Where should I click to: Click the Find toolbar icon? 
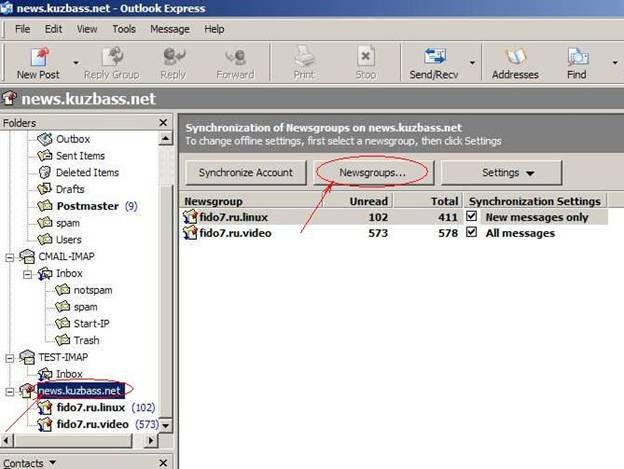click(577, 57)
